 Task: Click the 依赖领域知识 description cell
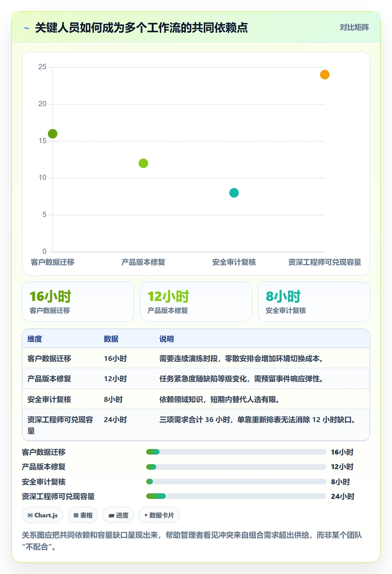[x=220, y=399]
